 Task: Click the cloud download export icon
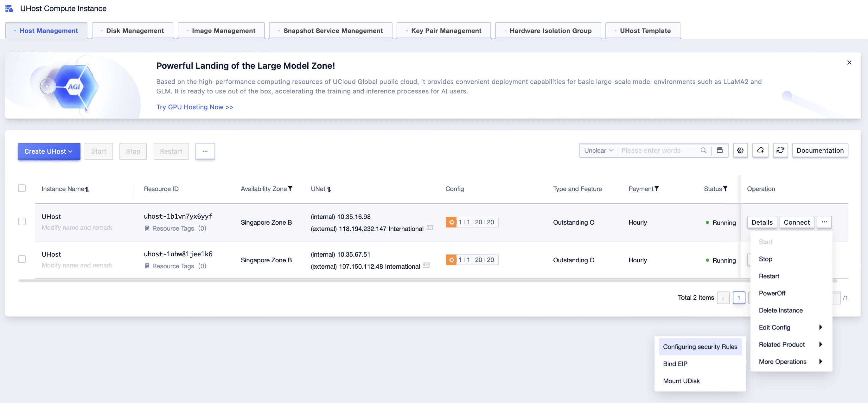[761, 150]
